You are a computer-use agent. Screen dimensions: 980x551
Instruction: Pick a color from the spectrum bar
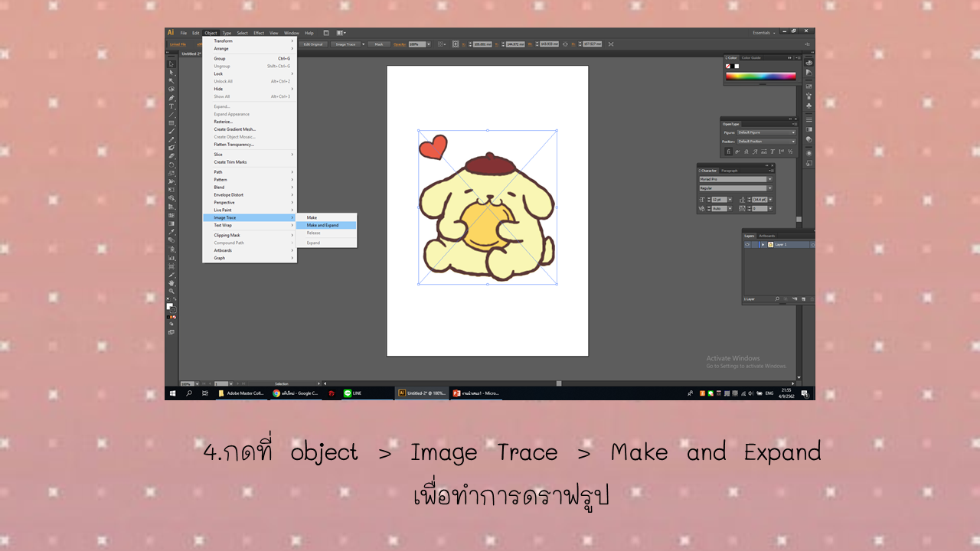pos(761,77)
